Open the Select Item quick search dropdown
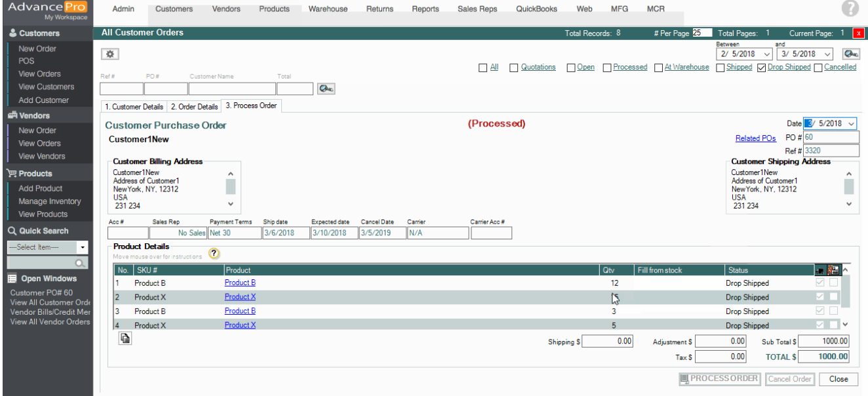This screenshot has height=396, width=868. [83, 247]
